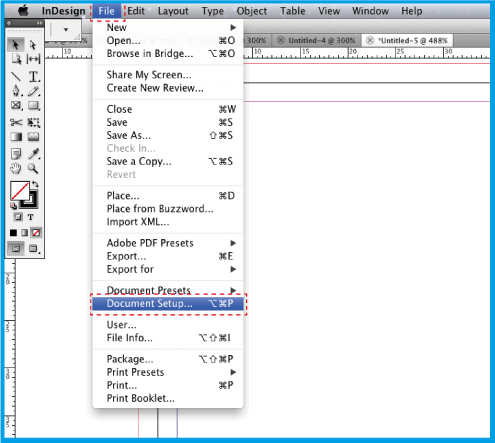
Task: Select the Type tool
Action: [x=33, y=76]
